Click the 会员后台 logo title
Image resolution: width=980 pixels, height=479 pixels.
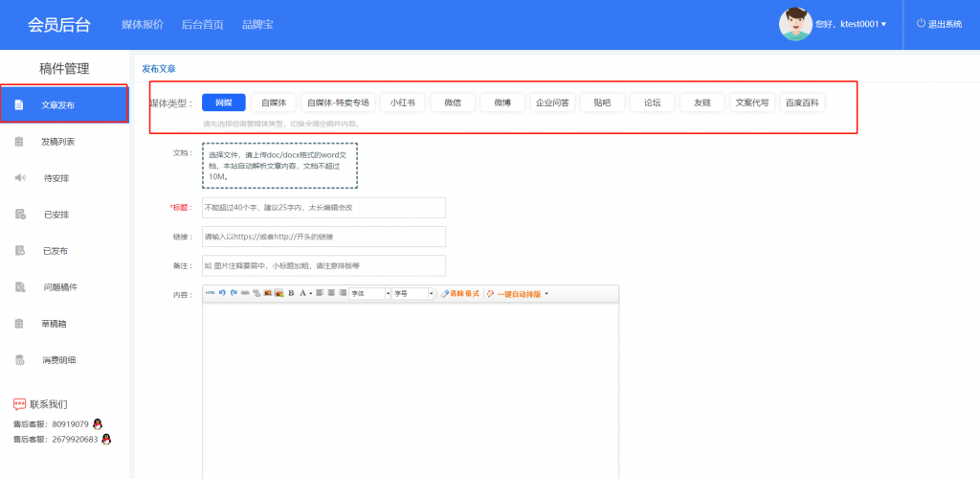(x=59, y=24)
